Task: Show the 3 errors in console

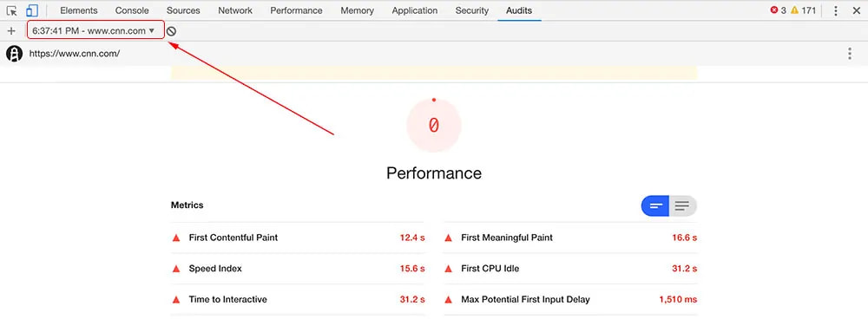Action: (x=779, y=10)
